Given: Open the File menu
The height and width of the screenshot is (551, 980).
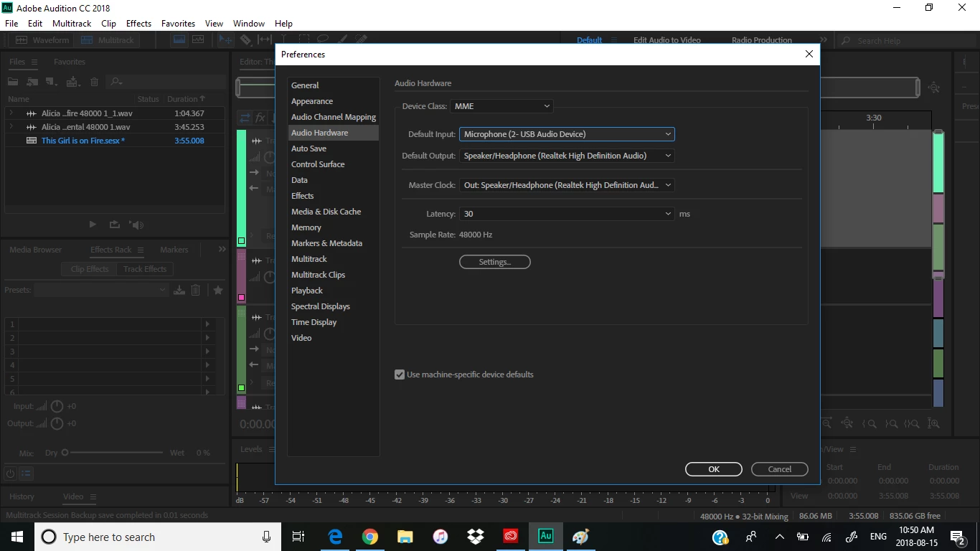Looking at the screenshot, I should click(x=11, y=24).
